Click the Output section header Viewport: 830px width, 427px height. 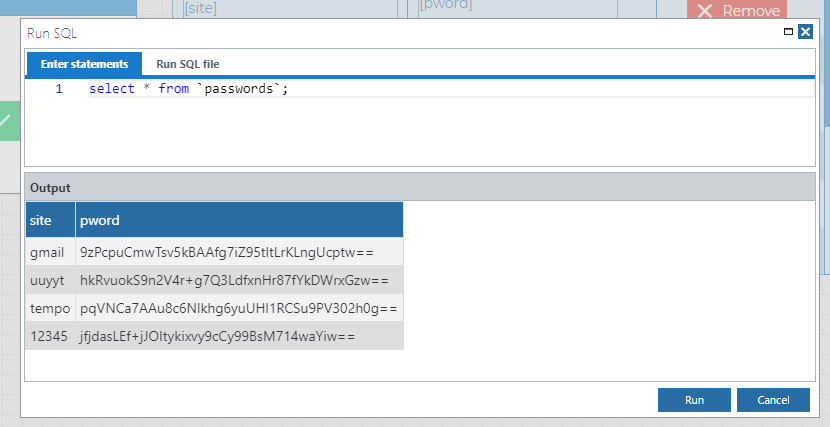click(420, 187)
